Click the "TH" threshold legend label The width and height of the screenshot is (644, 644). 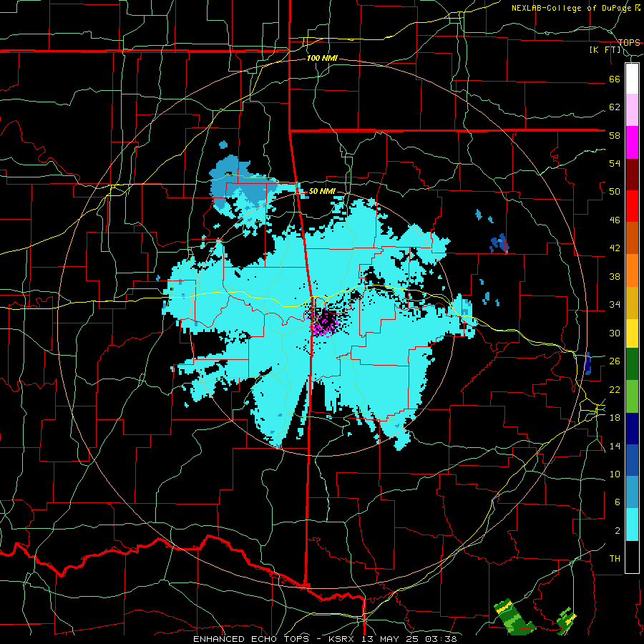615,559
